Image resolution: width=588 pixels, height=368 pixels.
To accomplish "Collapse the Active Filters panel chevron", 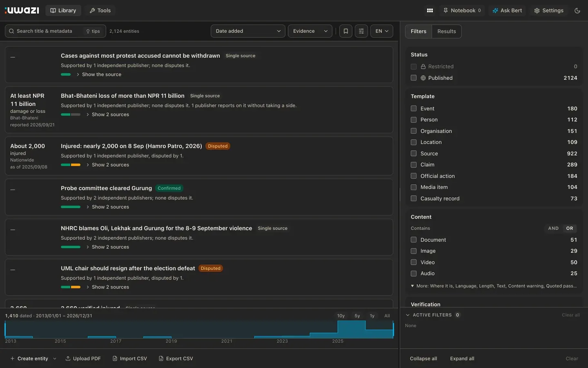I will click(x=408, y=315).
